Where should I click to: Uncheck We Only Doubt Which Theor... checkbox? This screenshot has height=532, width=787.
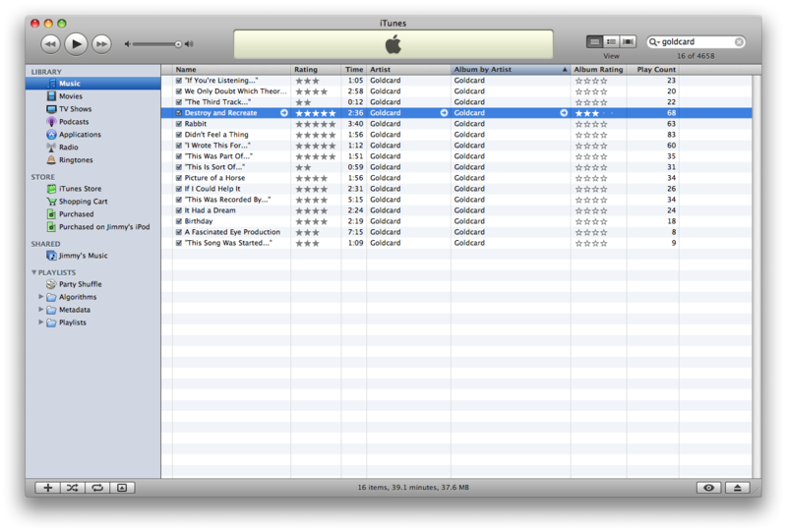click(x=179, y=91)
